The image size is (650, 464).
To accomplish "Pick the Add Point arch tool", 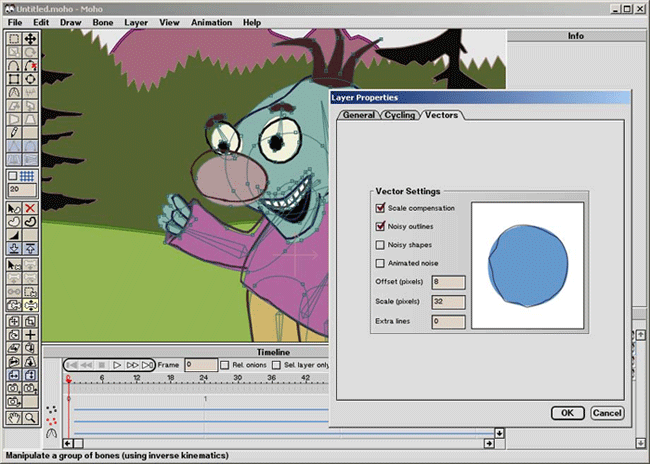I will tap(14, 66).
